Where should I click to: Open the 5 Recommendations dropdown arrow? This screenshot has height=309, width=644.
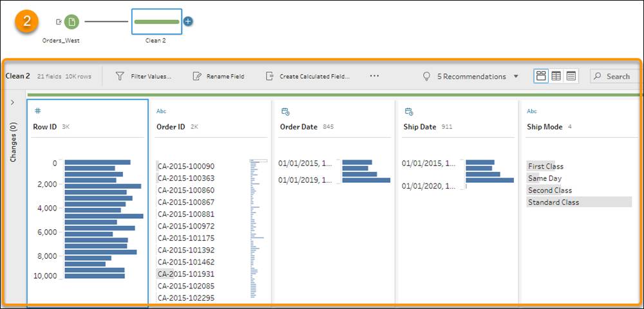click(516, 77)
